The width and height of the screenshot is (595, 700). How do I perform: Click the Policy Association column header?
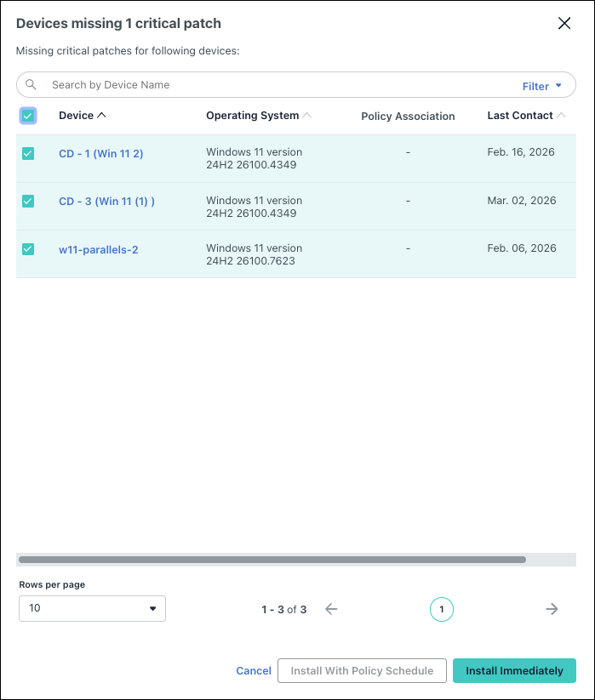coord(408,117)
